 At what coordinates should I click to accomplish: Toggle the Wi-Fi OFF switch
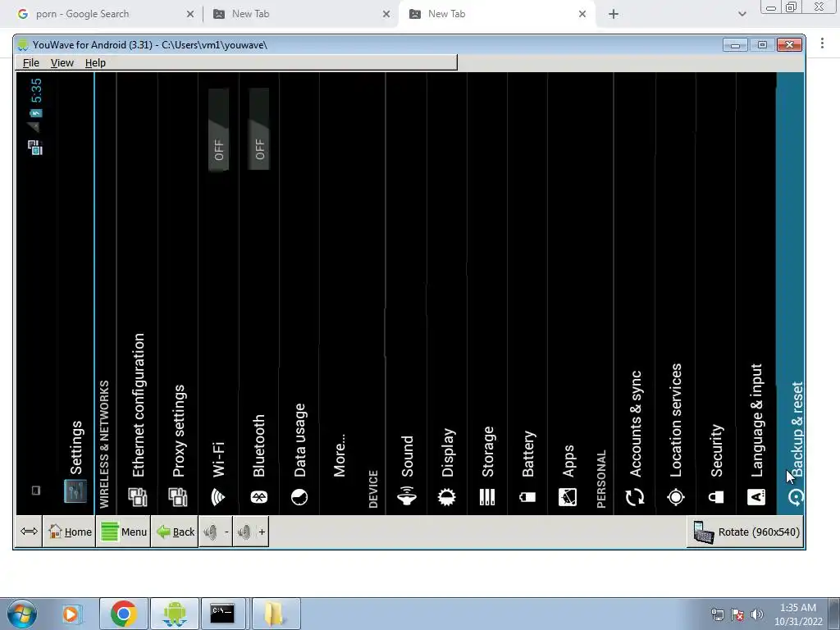(218, 129)
